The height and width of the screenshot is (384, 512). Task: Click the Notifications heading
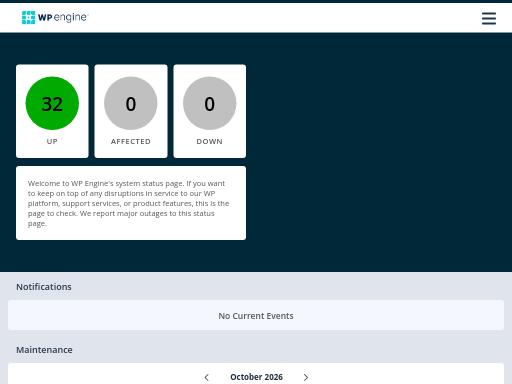click(x=44, y=287)
